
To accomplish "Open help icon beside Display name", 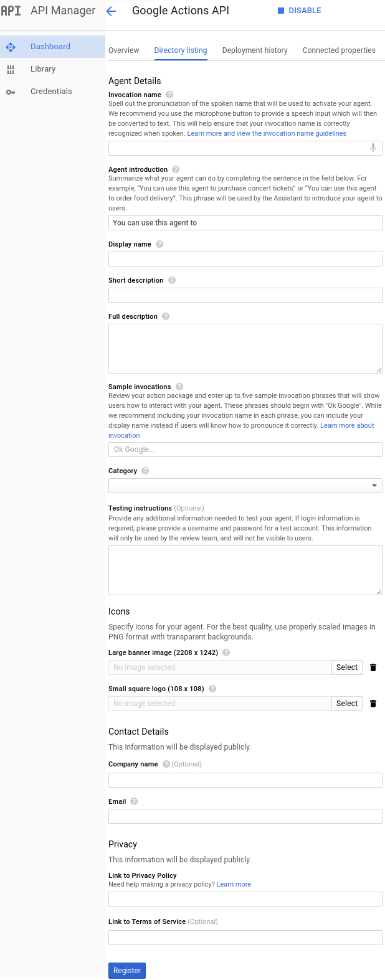I will click(159, 244).
